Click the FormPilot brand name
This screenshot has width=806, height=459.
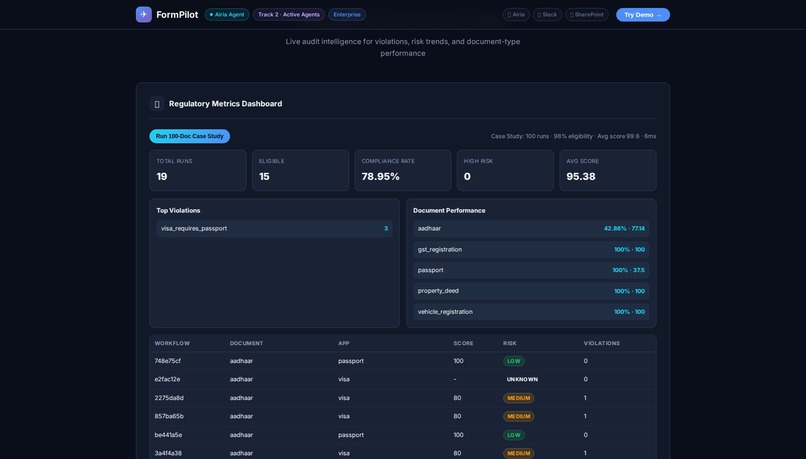177,15
